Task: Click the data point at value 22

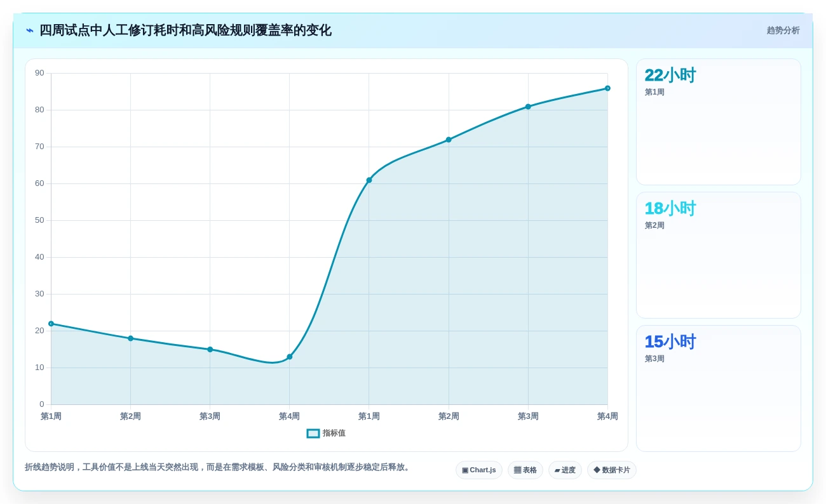Action: (51, 324)
